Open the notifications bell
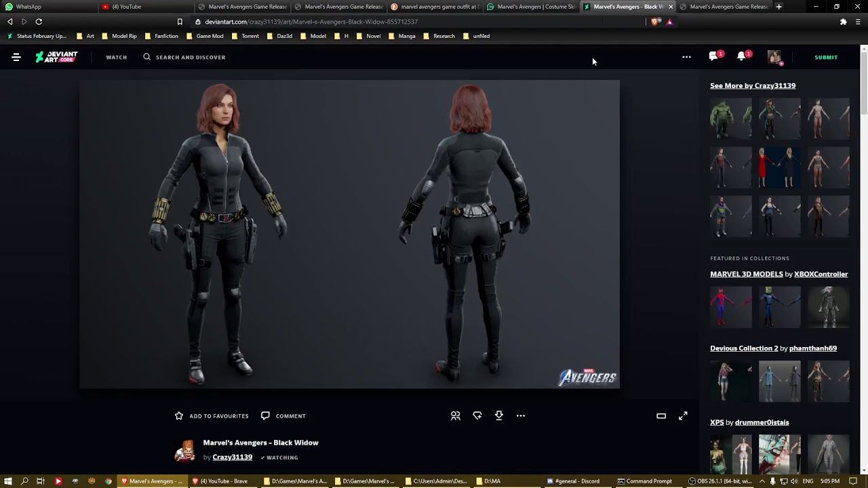 pyautogui.click(x=741, y=57)
